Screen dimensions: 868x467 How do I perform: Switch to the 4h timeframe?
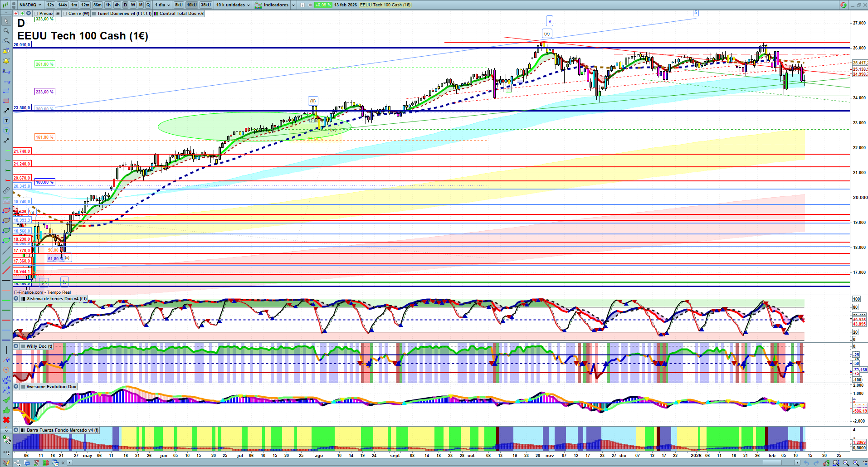(x=117, y=5)
